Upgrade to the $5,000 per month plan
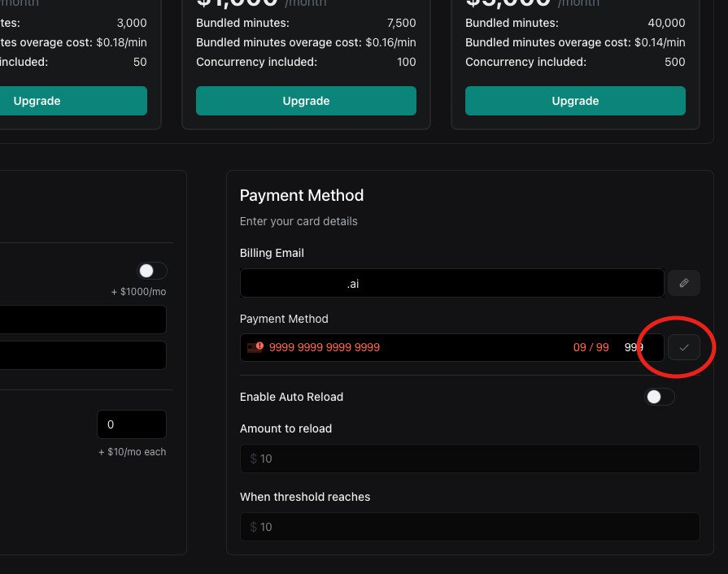The image size is (728, 574). [575, 101]
